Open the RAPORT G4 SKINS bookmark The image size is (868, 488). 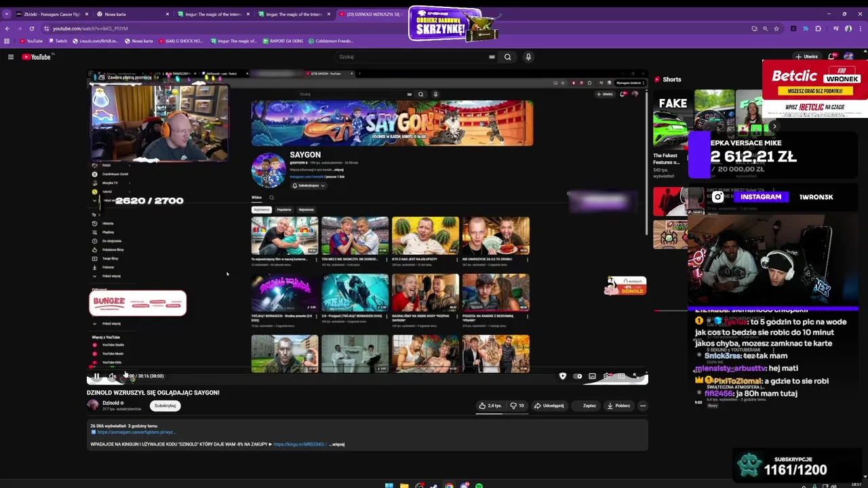[x=283, y=41]
